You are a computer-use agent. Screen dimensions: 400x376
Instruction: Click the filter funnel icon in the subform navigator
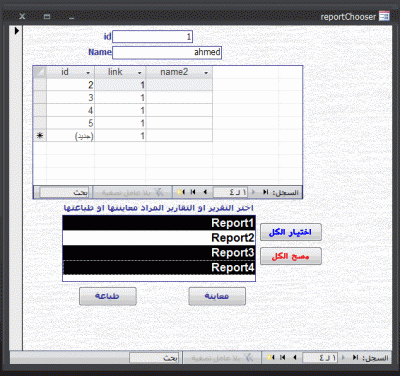[x=159, y=192]
